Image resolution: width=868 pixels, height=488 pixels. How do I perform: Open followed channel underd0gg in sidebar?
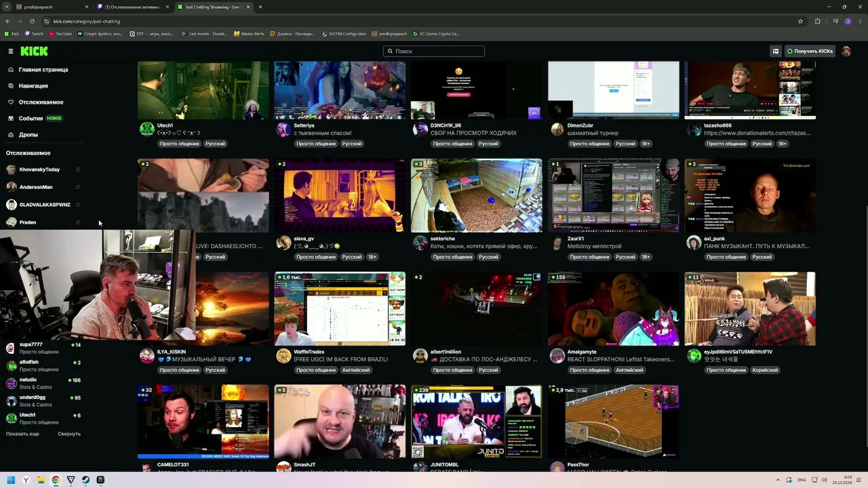click(43, 401)
